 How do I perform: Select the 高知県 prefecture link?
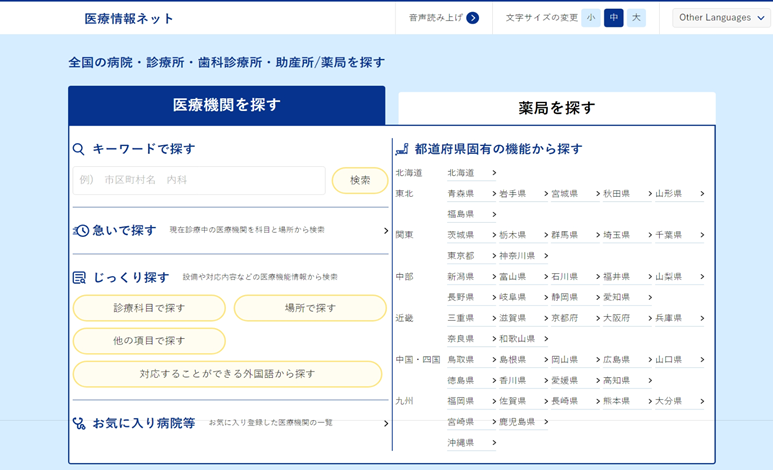click(628, 380)
